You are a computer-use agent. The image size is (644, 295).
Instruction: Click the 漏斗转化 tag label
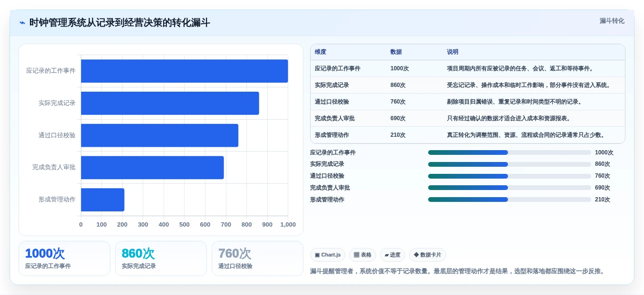612,21
